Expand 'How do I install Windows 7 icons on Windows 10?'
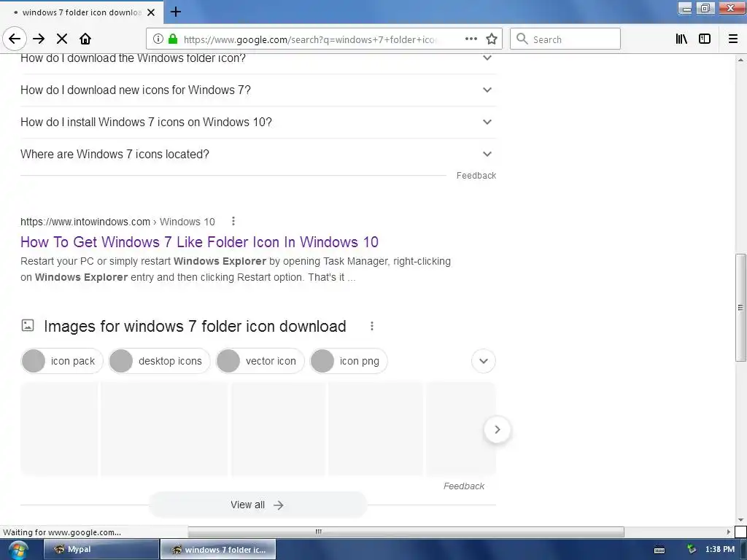The height and width of the screenshot is (560, 747). (x=258, y=122)
